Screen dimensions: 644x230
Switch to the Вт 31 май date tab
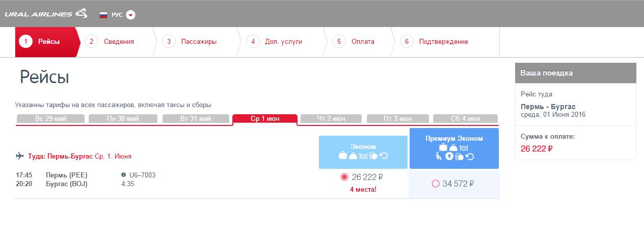(196, 119)
